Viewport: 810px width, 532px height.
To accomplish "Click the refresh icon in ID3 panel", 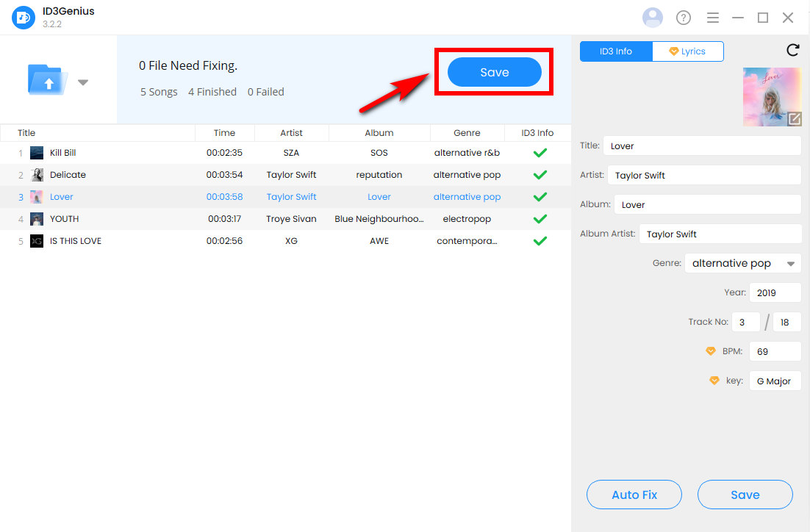I will pos(792,50).
